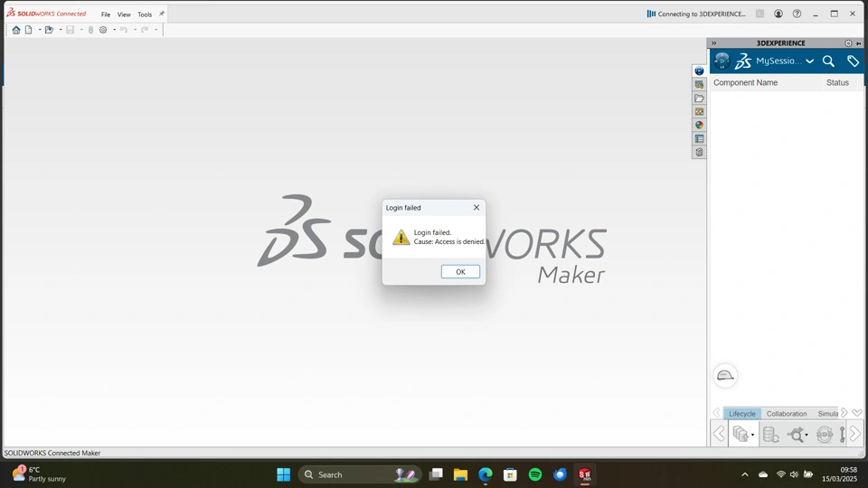Screen dimensions: 868x488
Task: Open the File menu
Action: tap(106, 14)
